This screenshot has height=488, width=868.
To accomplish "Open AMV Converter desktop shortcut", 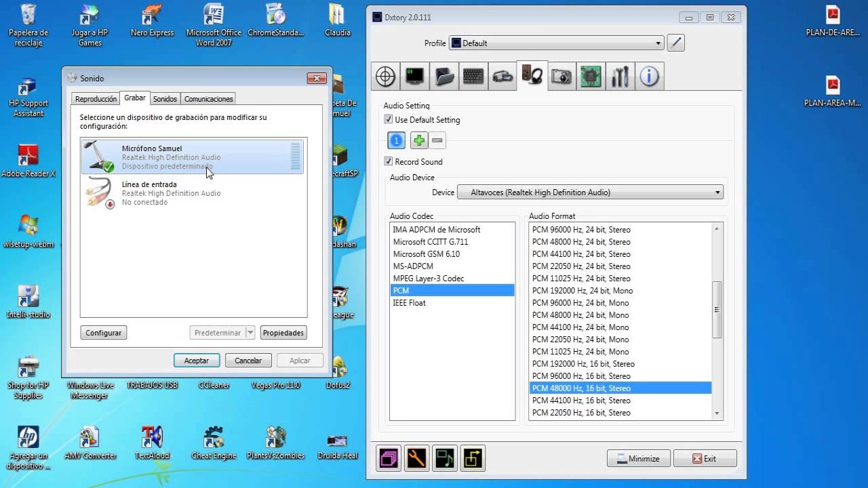I will click(x=90, y=444).
